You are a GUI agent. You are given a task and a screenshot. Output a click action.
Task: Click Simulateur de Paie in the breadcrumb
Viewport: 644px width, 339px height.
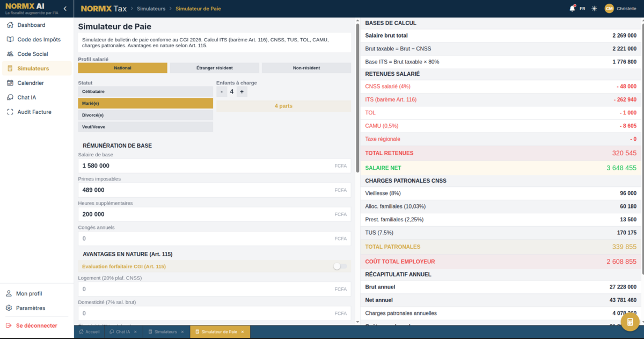click(x=198, y=9)
